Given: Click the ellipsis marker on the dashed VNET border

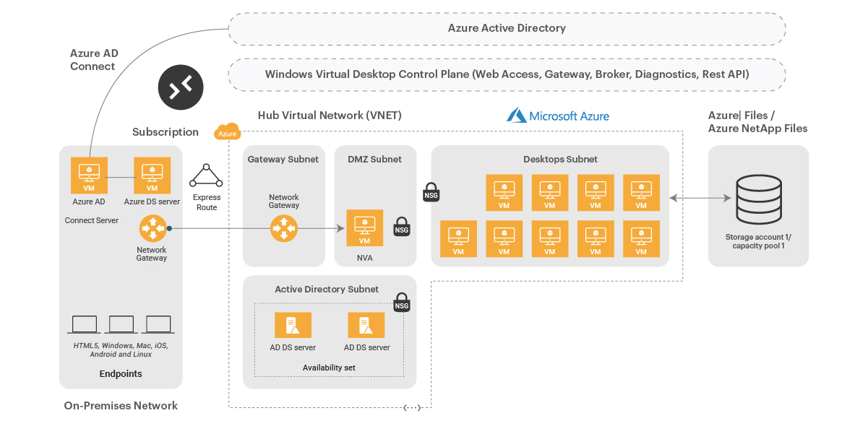Looking at the screenshot, I should coord(412,407).
